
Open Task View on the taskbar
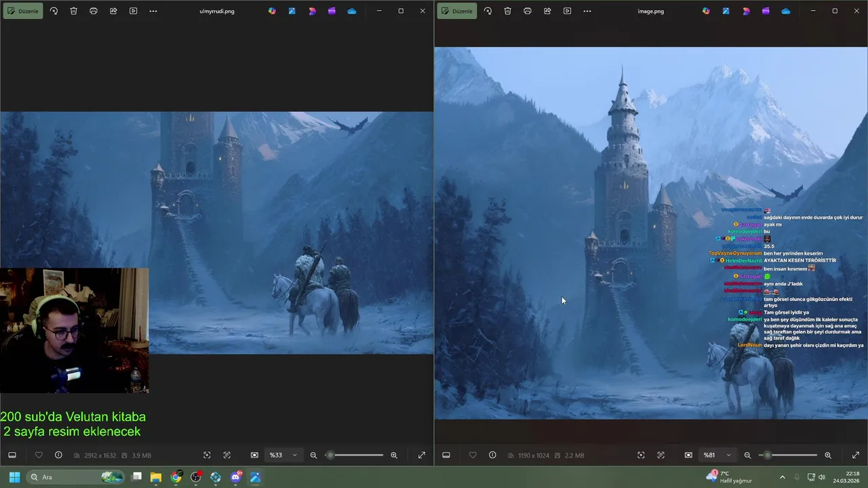coord(136,477)
